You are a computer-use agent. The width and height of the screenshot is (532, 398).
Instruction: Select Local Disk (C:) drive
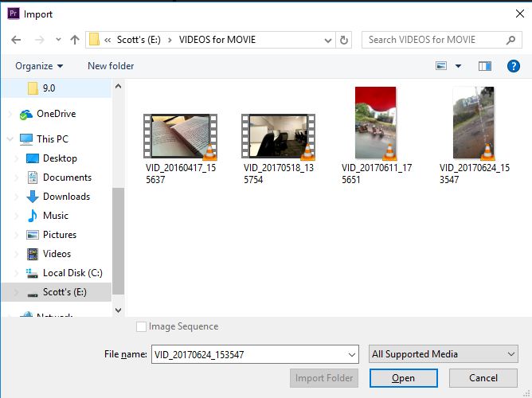tap(72, 273)
